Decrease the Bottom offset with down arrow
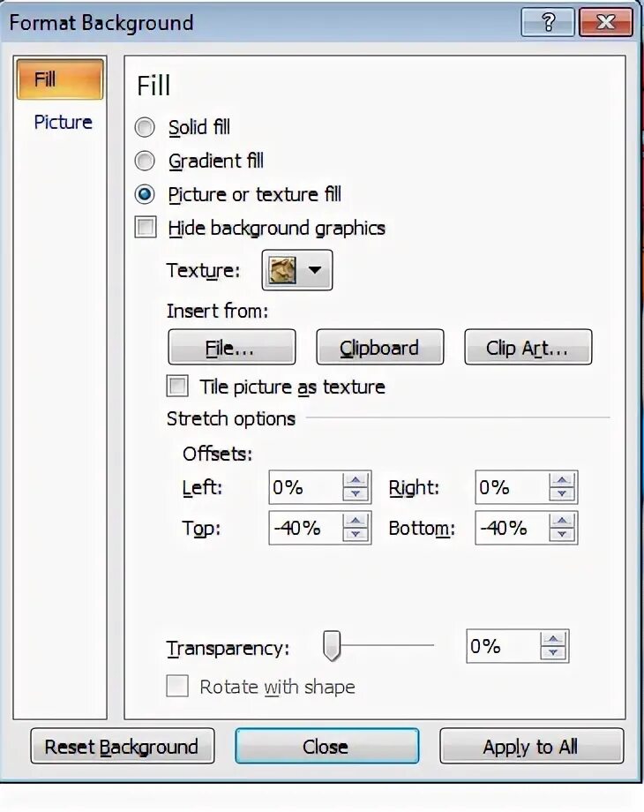 tap(562, 535)
